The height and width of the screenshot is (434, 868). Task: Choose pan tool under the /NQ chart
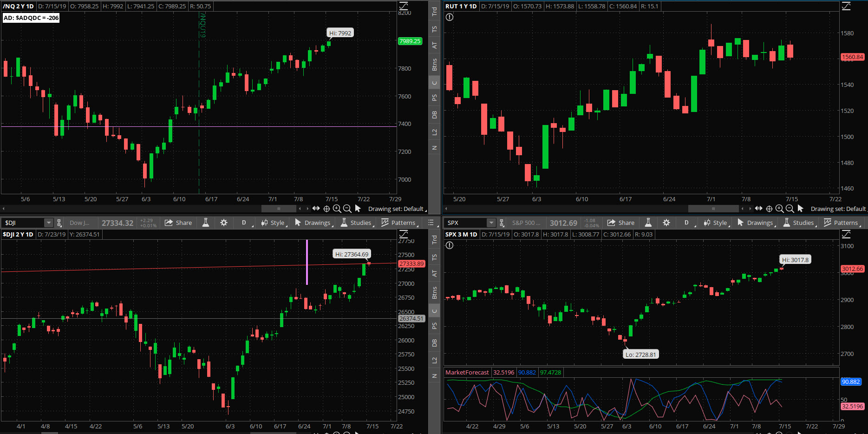pos(316,208)
